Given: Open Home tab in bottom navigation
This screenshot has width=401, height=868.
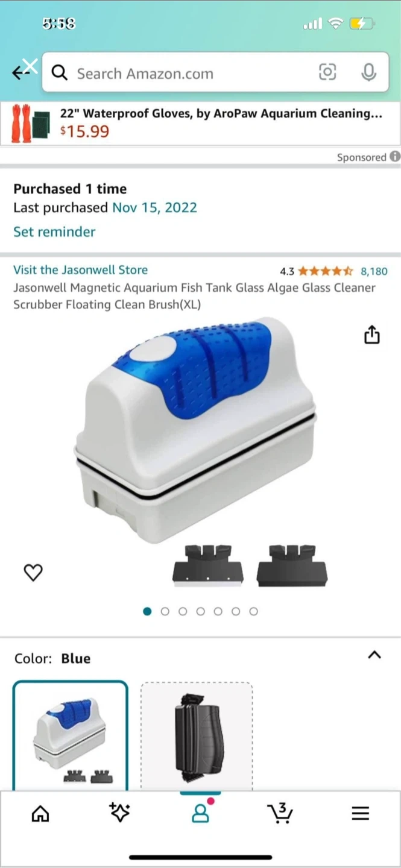Looking at the screenshot, I should tap(40, 814).
